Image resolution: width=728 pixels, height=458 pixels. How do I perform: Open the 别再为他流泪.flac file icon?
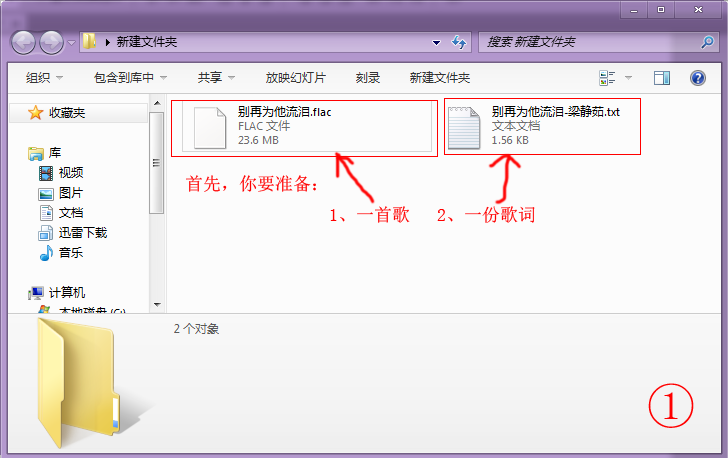click(211, 127)
